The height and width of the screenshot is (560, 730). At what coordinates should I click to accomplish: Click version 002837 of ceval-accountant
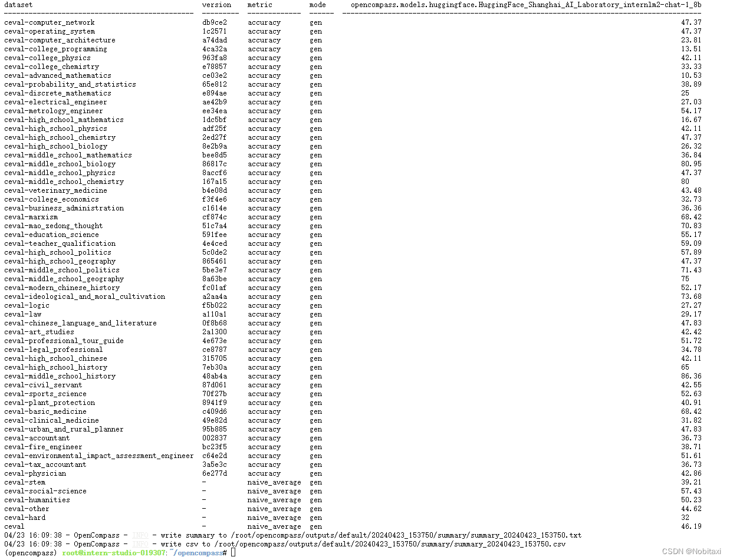[x=214, y=438]
